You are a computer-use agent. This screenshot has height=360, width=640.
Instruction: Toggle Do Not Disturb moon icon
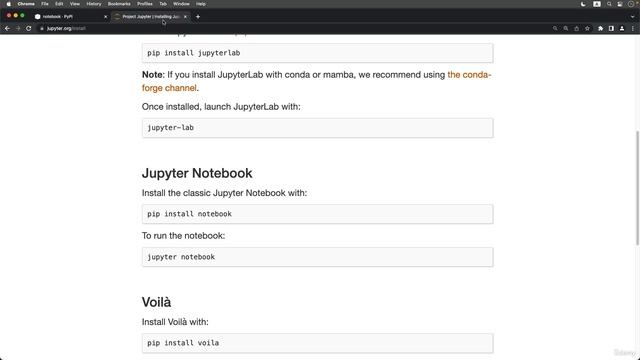[x=583, y=4]
